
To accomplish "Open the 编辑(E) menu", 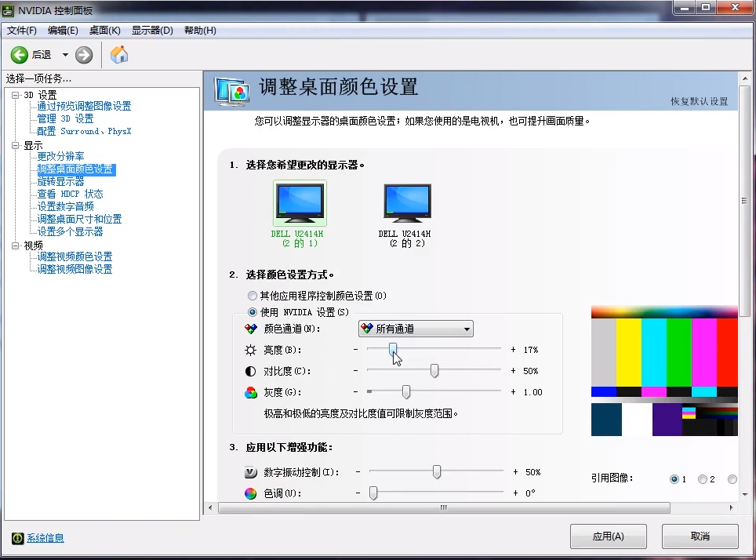I will coord(63,31).
